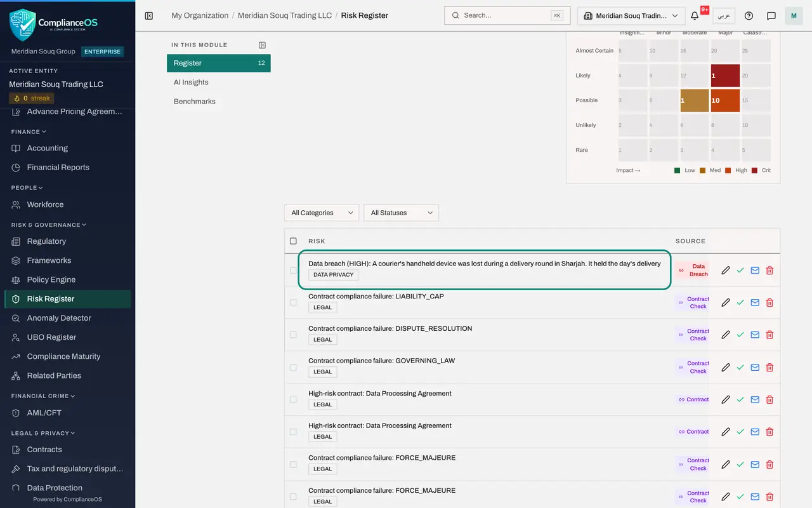Click the Possible/Moderate heatmap cell showing 1

click(x=695, y=100)
